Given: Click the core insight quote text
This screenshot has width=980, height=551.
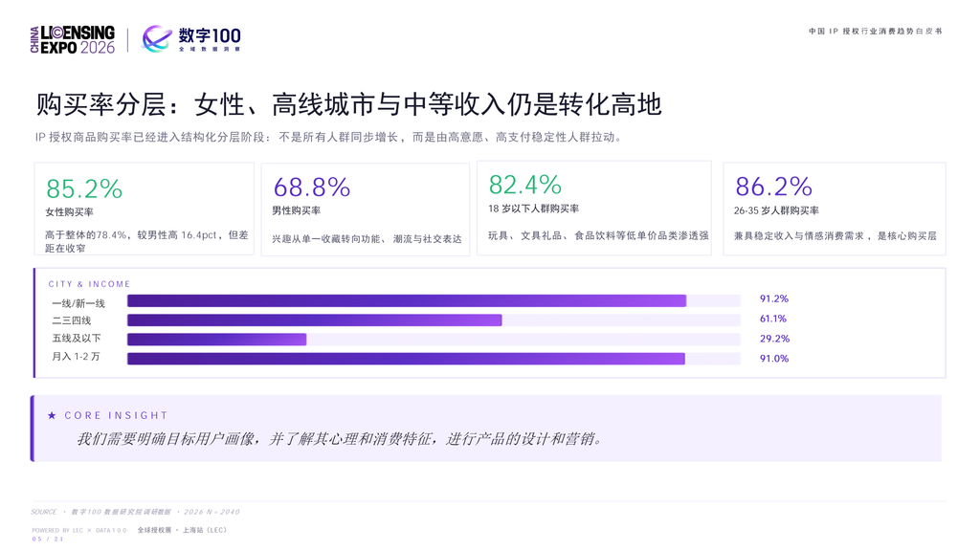Looking at the screenshot, I should (x=341, y=439).
